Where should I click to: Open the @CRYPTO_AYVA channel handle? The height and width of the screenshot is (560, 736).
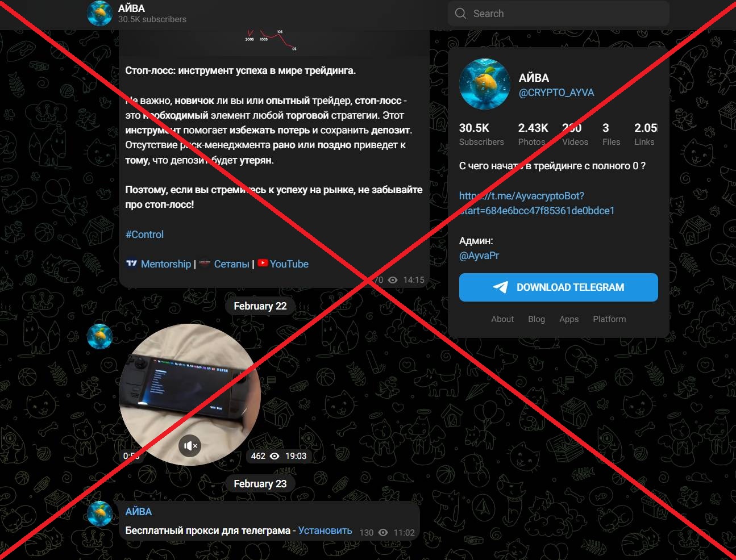pos(556,93)
